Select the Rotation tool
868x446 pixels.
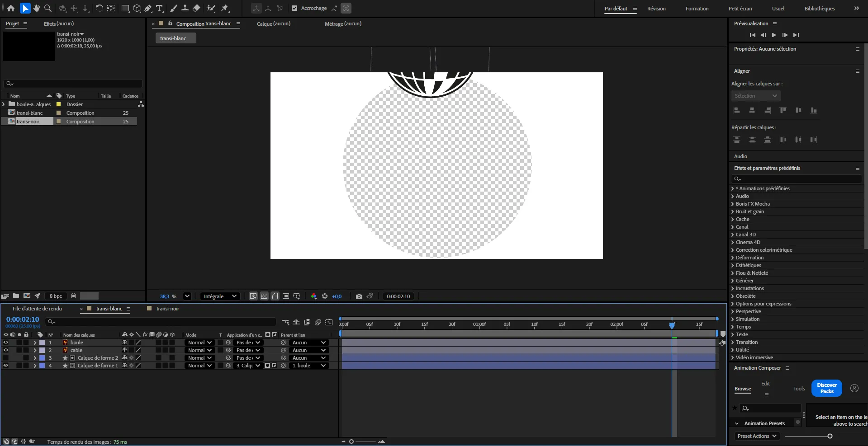click(99, 8)
